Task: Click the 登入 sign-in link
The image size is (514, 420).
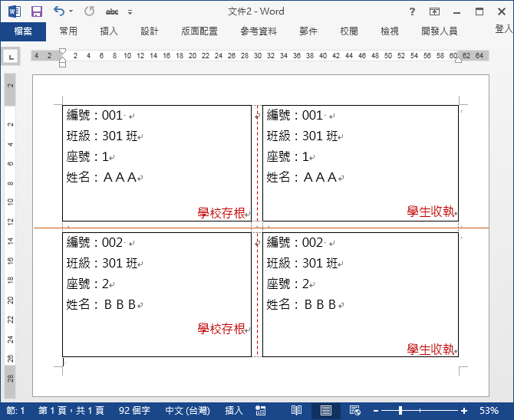Action: (504, 29)
